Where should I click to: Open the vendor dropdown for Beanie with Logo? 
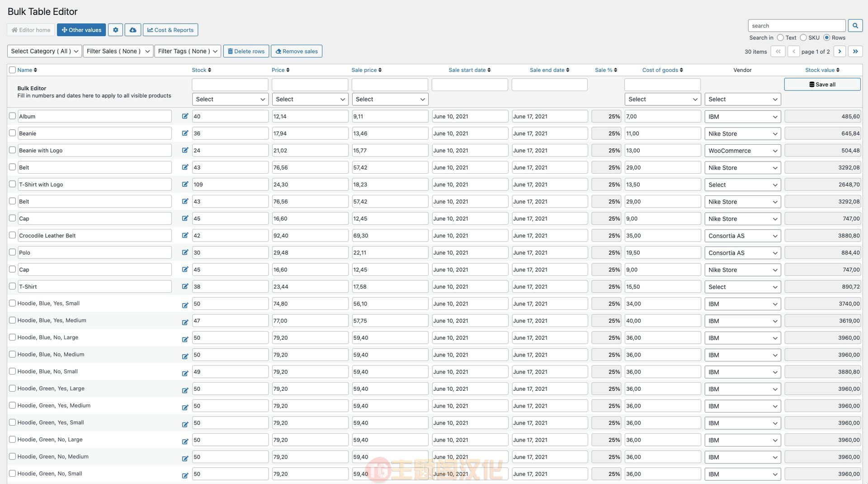743,151
